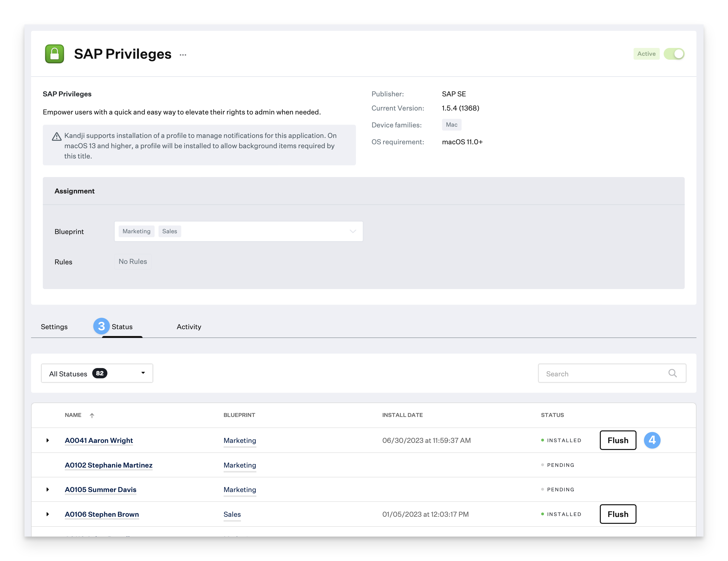Switch to the Activity tab

(x=189, y=327)
